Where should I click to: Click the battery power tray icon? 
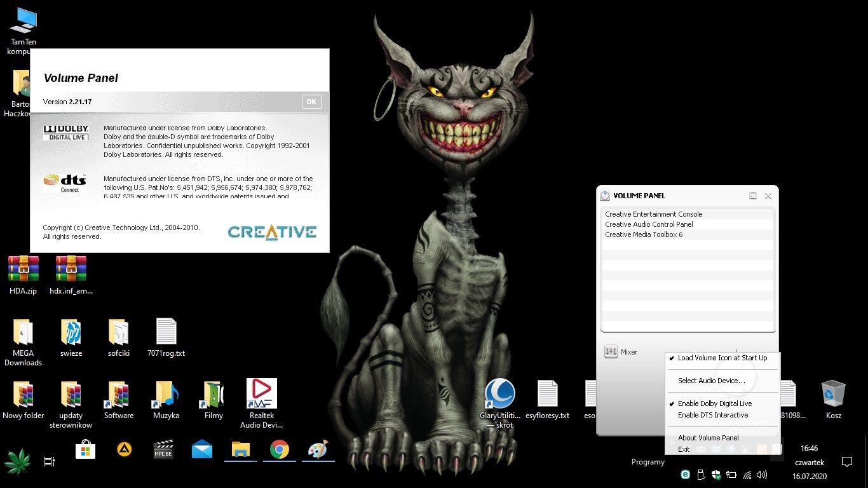pyautogui.click(x=731, y=475)
